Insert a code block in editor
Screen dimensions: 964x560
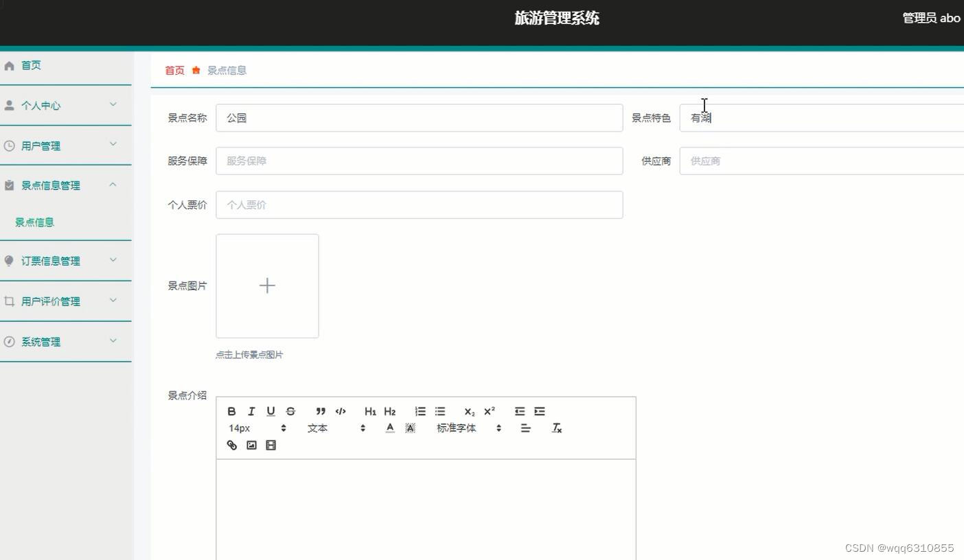[341, 411]
